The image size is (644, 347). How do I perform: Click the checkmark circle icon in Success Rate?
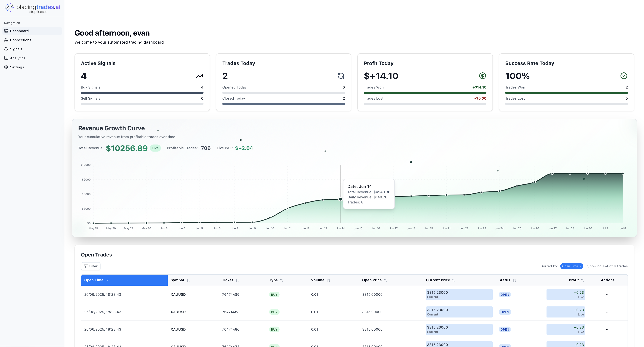(624, 76)
